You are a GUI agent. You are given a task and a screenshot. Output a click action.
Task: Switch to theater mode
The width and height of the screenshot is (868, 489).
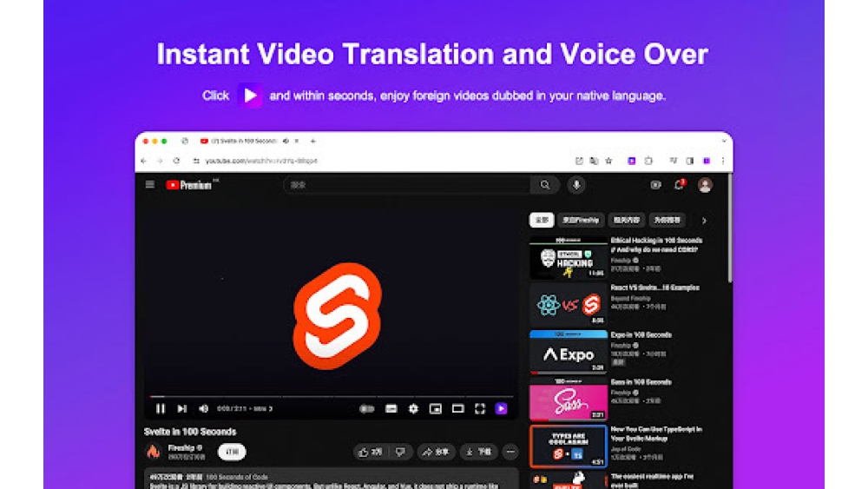pos(457,409)
